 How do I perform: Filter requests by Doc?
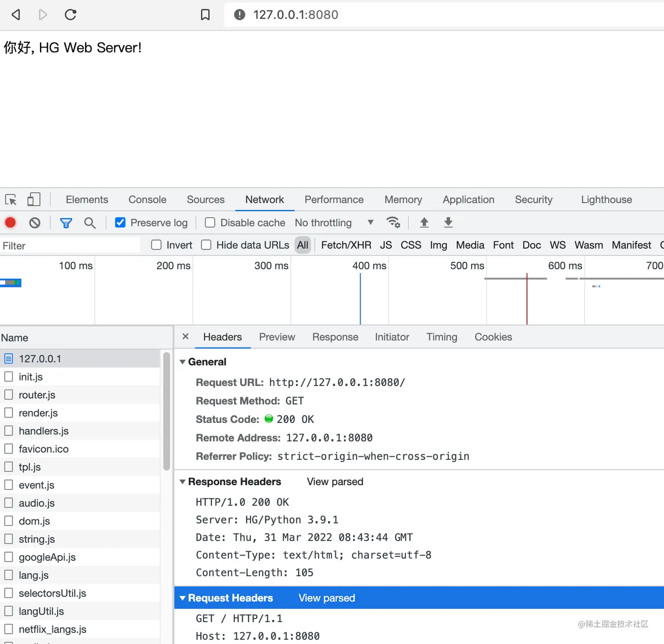532,245
